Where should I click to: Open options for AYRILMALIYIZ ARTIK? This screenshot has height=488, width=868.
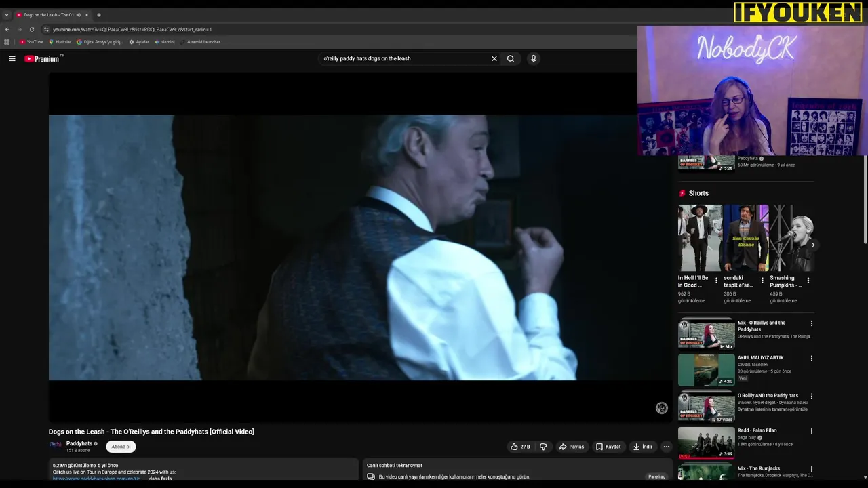(811, 359)
